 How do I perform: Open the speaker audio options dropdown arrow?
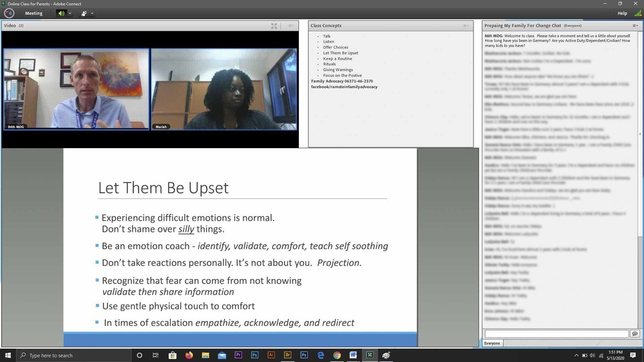click(x=70, y=13)
